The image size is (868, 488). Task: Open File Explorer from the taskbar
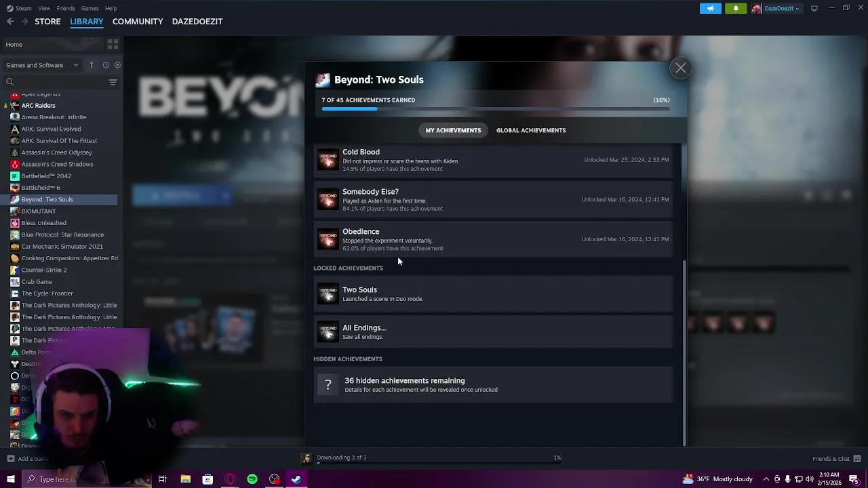point(185,479)
